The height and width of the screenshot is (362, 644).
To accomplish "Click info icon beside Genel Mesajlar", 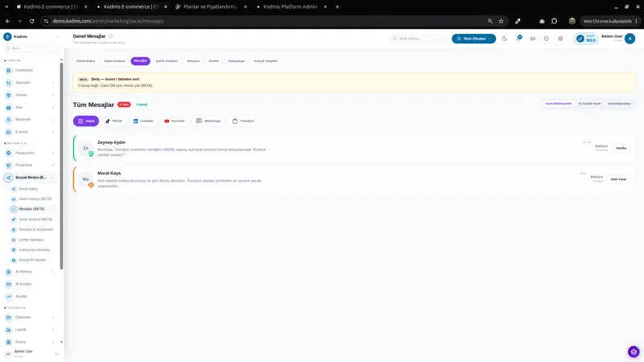I will pos(111,36).
